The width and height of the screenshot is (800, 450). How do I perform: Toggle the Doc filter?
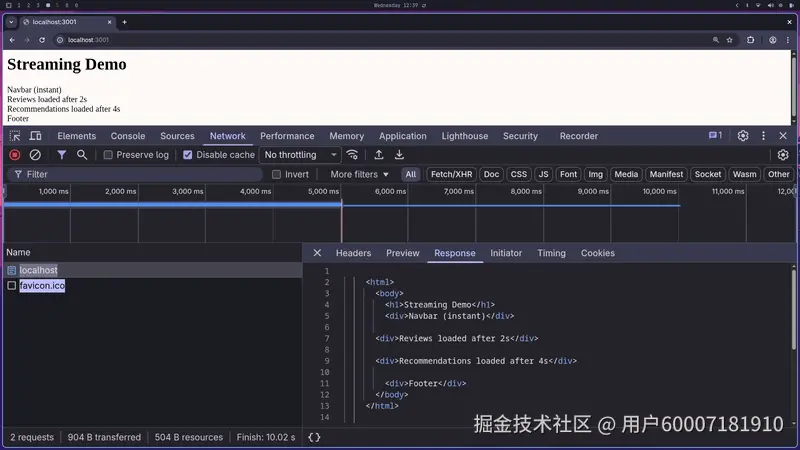[491, 174]
